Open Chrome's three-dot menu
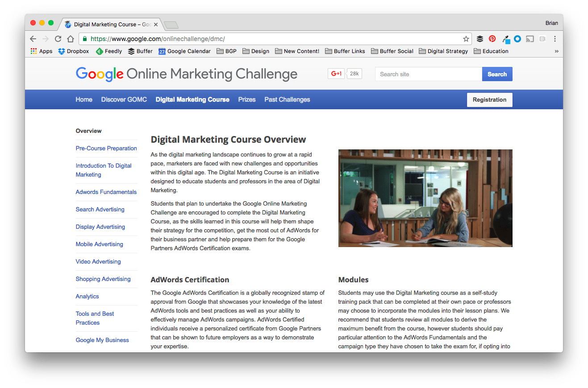588x388 pixels. click(555, 39)
